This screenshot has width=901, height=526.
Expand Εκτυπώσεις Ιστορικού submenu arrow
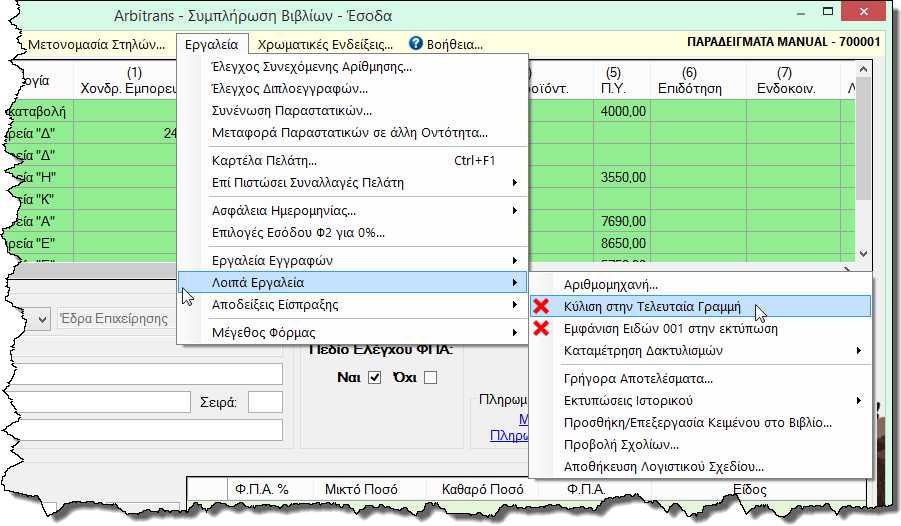[859, 401]
